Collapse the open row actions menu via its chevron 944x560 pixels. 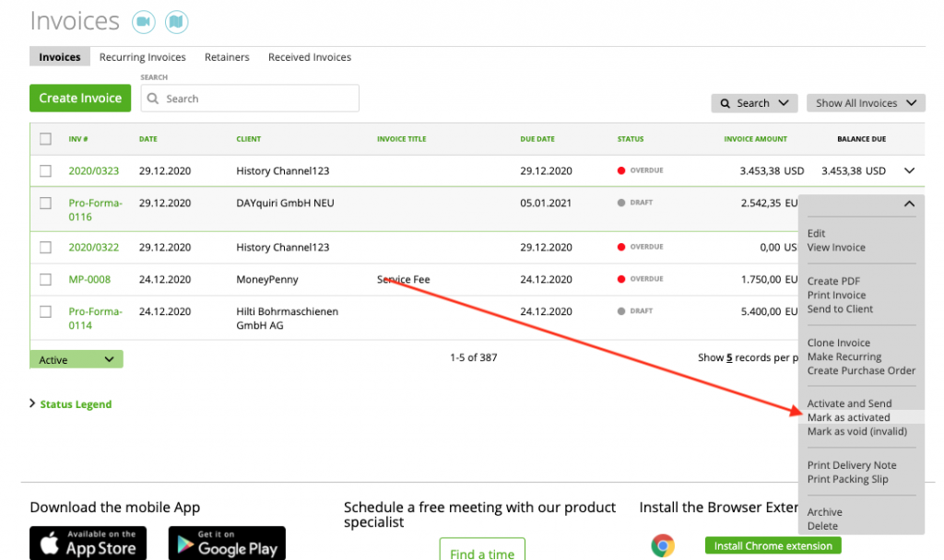[909, 204]
